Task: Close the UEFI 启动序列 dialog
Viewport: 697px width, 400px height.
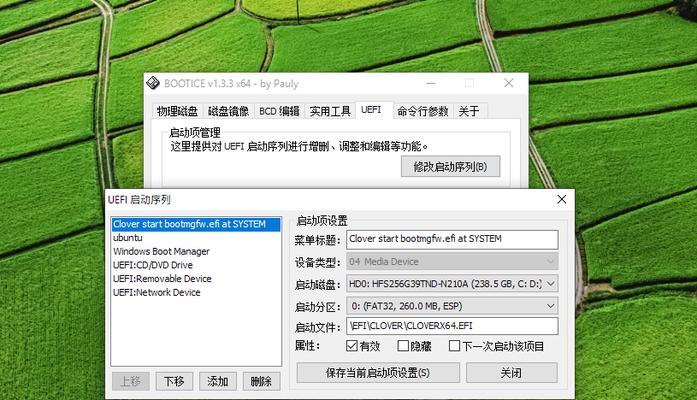Action: coord(562,200)
